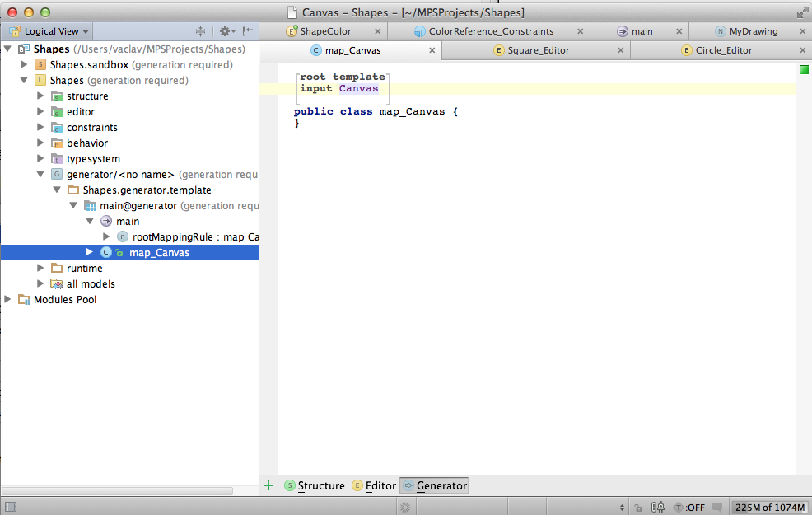Close the ShapeColor tab
812x515 pixels.
click(x=377, y=31)
